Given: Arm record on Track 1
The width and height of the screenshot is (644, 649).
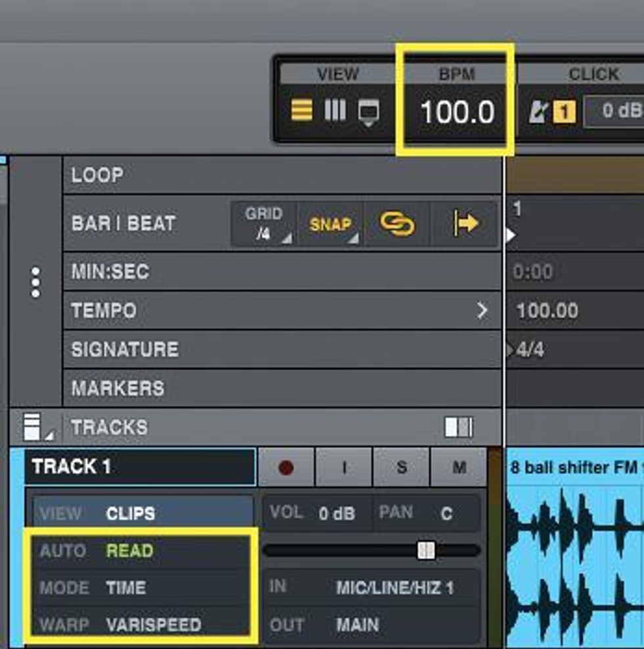Looking at the screenshot, I should (286, 467).
